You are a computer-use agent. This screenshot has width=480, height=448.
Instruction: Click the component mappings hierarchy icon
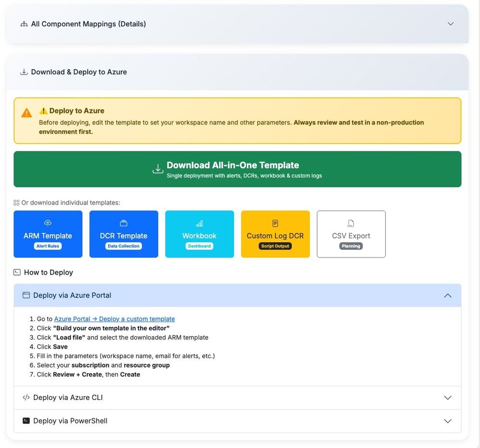[24, 23]
